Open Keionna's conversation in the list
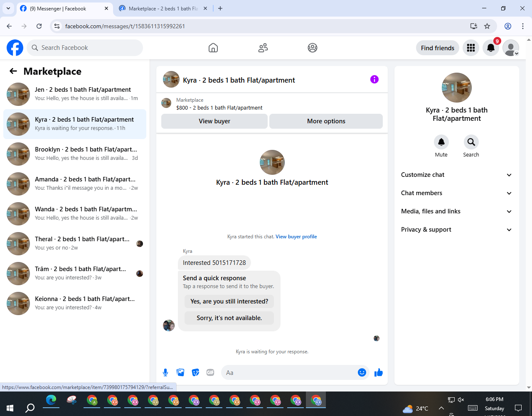Screen dimensions: 532x416 75,303
